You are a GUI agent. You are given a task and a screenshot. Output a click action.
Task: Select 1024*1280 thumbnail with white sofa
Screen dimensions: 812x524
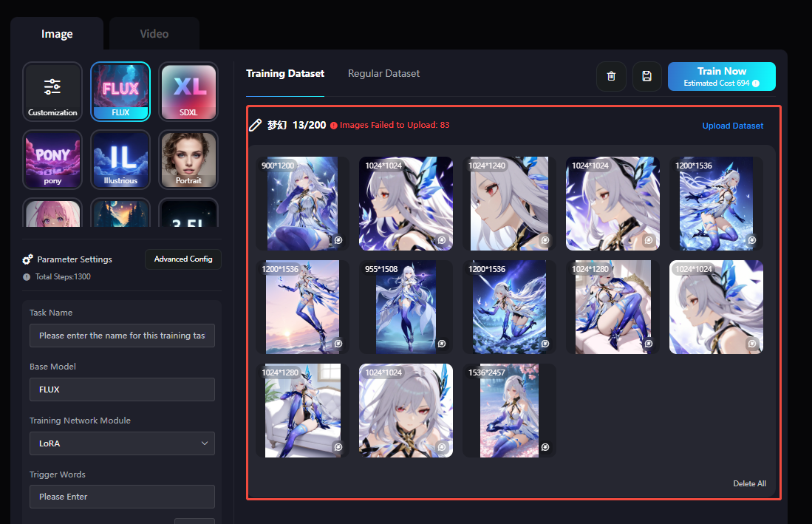[302, 411]
